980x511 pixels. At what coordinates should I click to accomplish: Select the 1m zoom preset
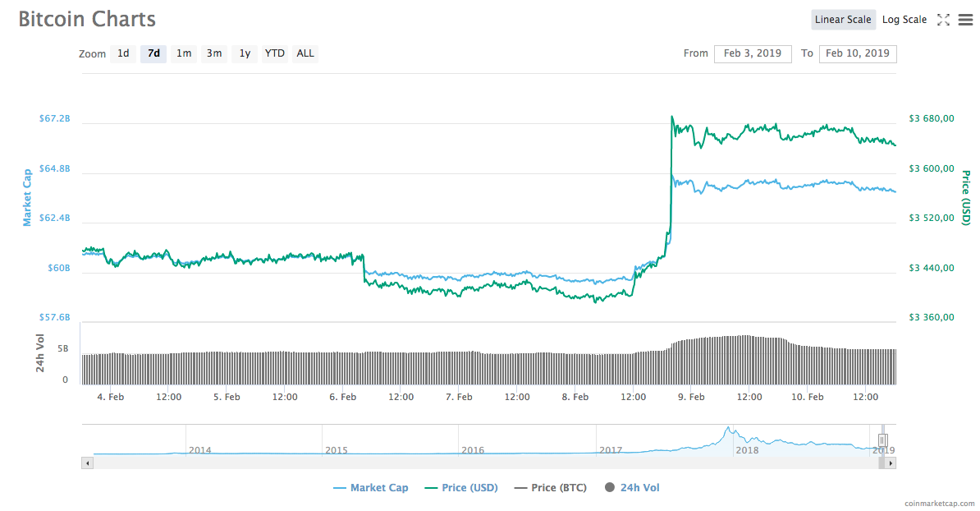click(x=184, y=53)
